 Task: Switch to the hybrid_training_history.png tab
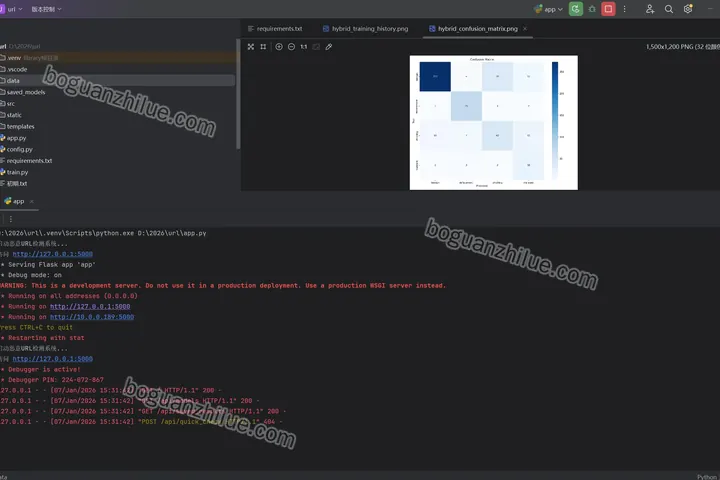coord(366,28)
